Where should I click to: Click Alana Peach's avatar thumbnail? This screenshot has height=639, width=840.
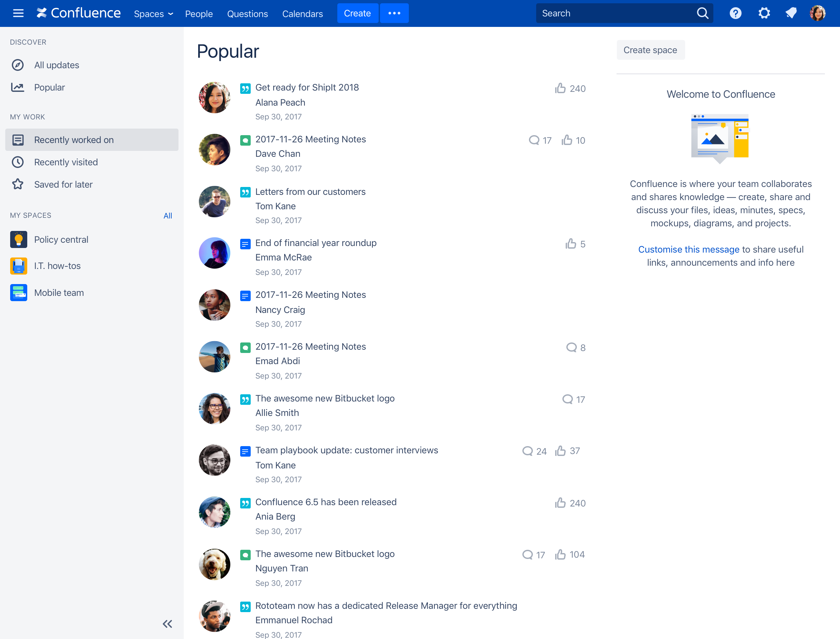pos(215,97)
